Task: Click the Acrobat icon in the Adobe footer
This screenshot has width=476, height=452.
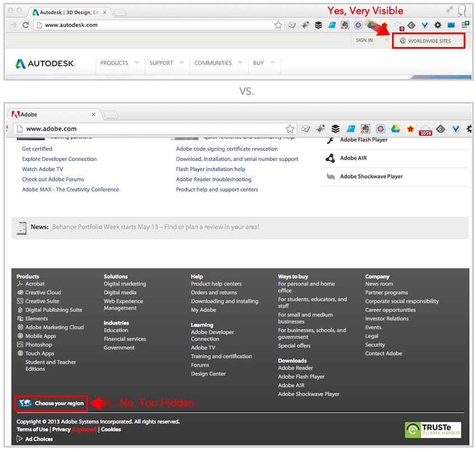Action: (x=20, y=283)
